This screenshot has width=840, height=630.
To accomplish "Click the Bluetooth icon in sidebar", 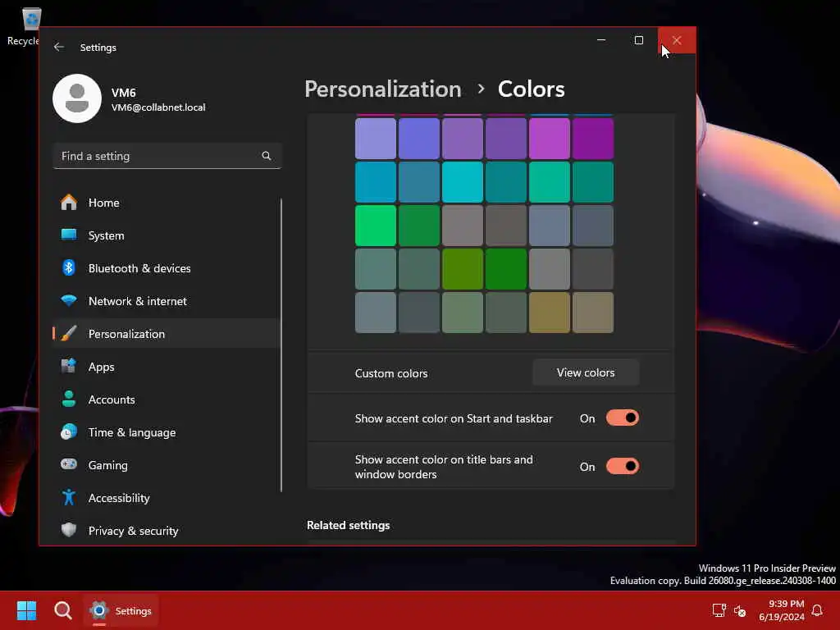I will (69, 268).
